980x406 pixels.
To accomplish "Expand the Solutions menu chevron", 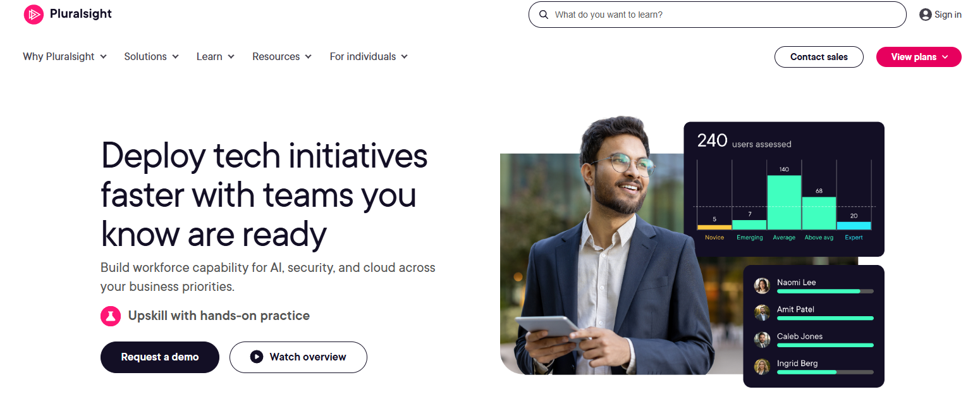I will point(175,57).
